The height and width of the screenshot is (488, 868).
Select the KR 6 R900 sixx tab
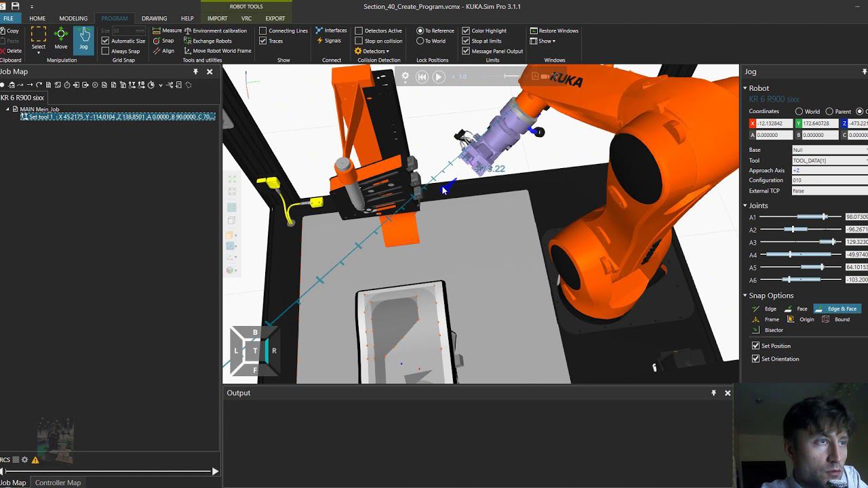[x=22, y=98]
